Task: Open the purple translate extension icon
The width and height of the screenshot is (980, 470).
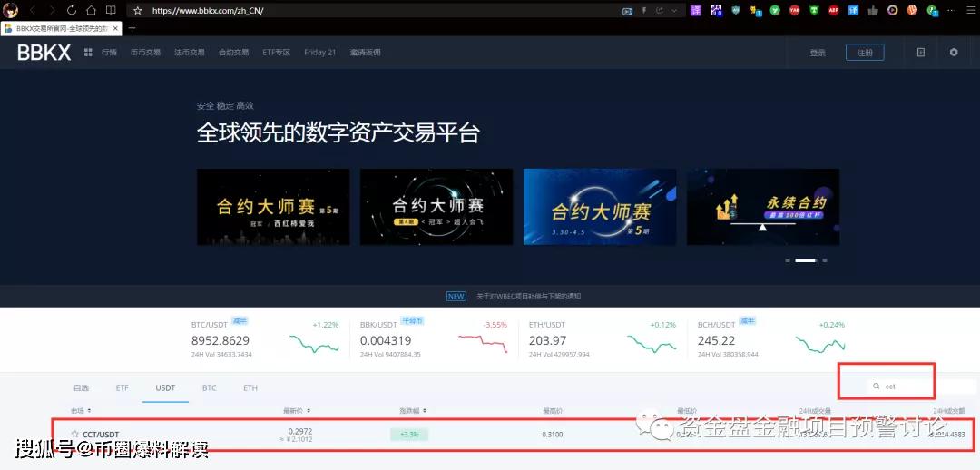Action: pos(696,10)
